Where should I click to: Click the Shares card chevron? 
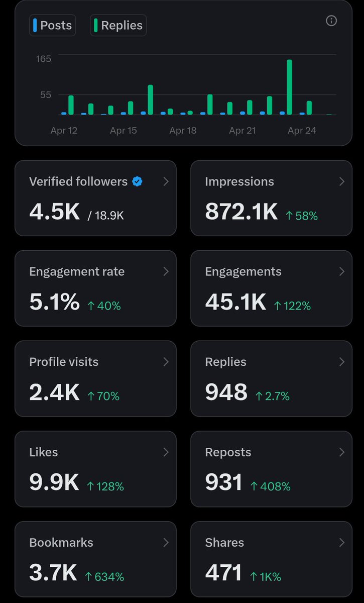[x=342, y=543]
